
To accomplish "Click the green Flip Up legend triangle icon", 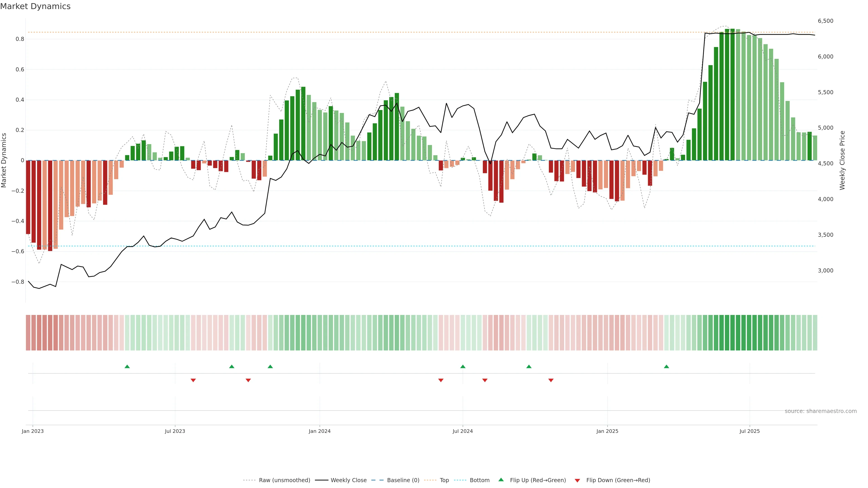I will click(501, 480).
